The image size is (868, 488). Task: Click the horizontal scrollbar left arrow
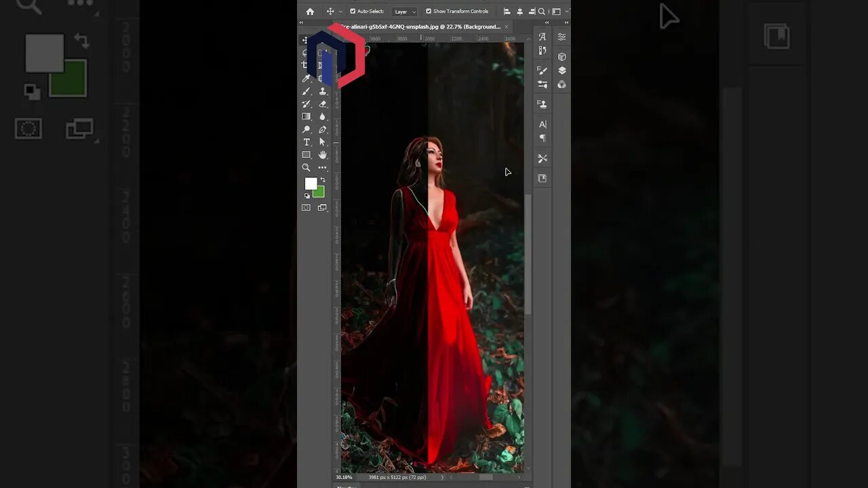[451, 477]
